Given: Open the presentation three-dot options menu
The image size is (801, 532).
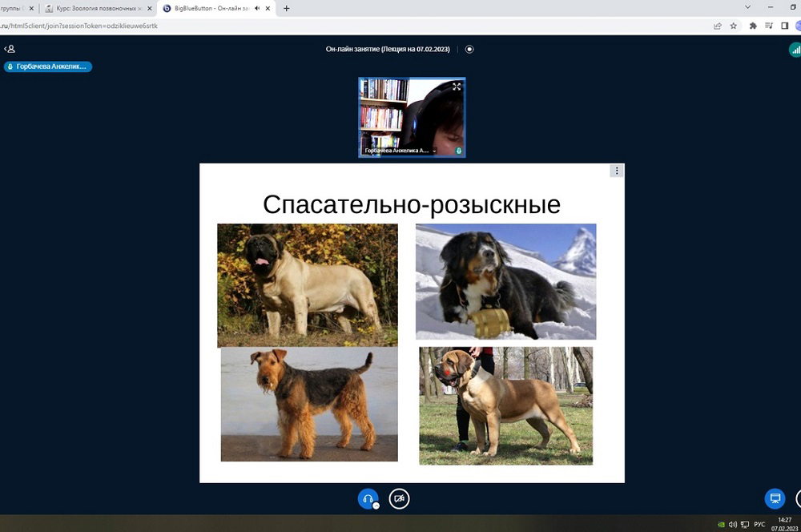Looking at the screenshot, I should pyautogui.click(x=616, y=171).
